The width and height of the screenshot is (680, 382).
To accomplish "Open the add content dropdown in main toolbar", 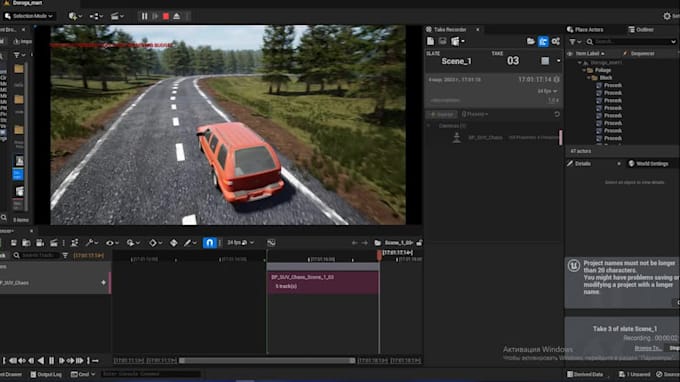I will (x=75, y=16).
